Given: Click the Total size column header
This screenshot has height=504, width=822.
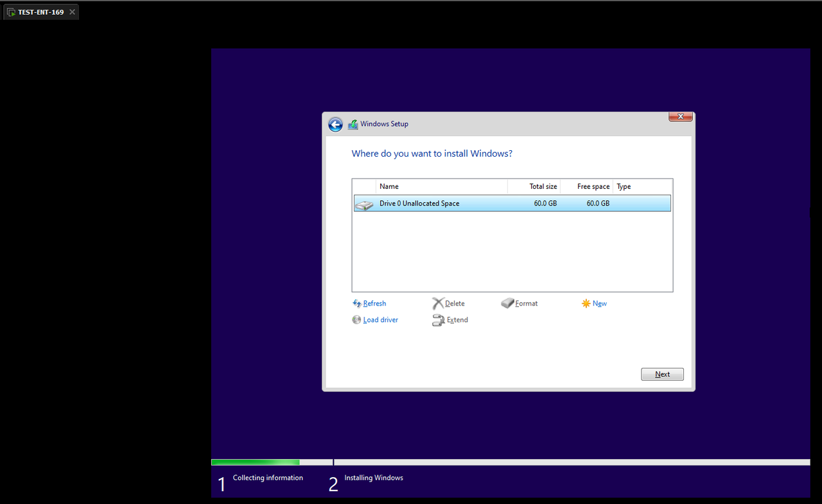Looking at the screenshot, I should coord(534,187).
